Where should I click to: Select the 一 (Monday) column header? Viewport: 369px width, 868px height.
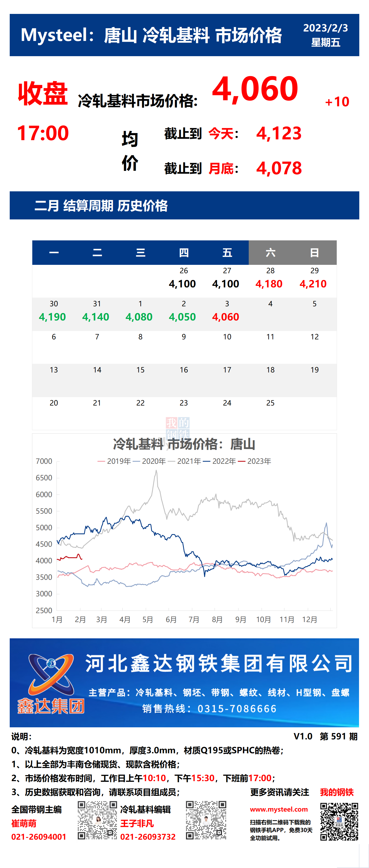point(54,252)
